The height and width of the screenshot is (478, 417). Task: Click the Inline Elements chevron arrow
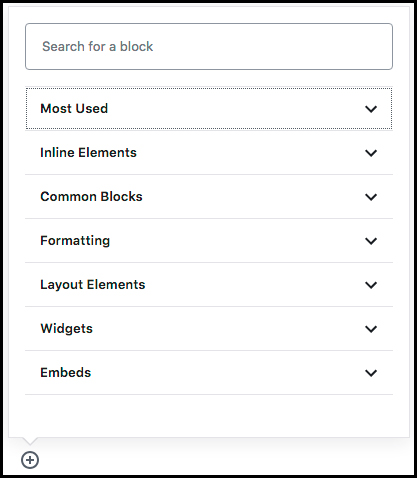371,153
